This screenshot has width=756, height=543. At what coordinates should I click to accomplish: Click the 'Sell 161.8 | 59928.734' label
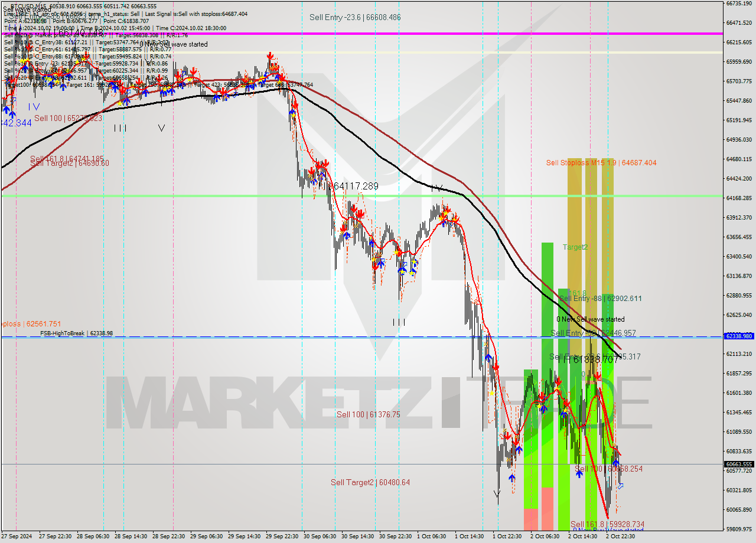607,524
